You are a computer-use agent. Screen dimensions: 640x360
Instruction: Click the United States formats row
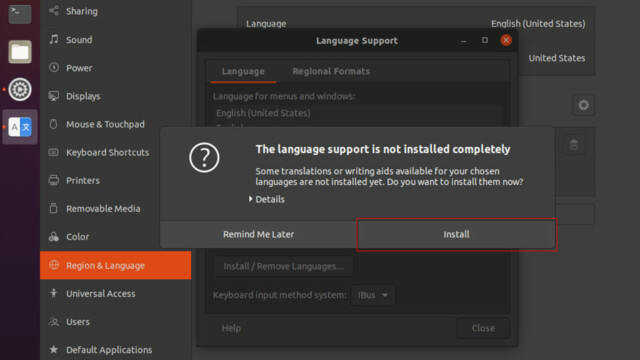click(556, 58)
